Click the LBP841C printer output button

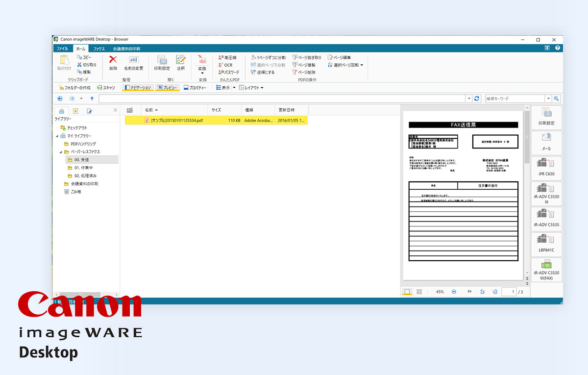pos(546,244)
